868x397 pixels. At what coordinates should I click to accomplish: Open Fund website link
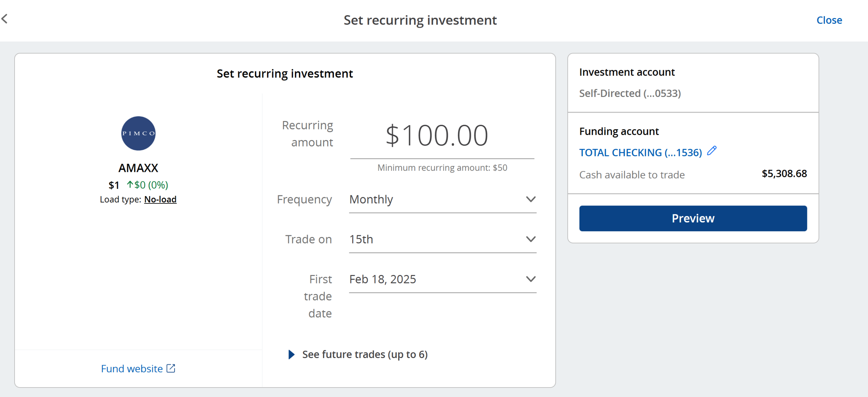[138, 369]
